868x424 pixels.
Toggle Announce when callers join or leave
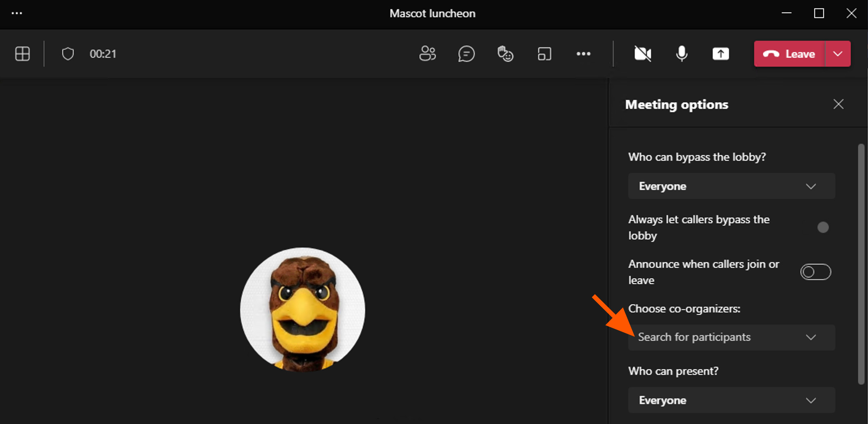pyautogui.click(x=815, y=272)
